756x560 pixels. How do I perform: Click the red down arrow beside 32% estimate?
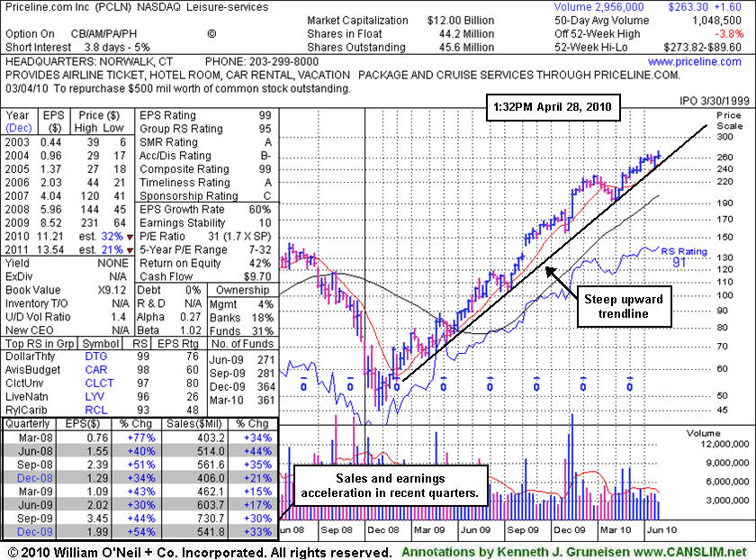click(130, 238)
